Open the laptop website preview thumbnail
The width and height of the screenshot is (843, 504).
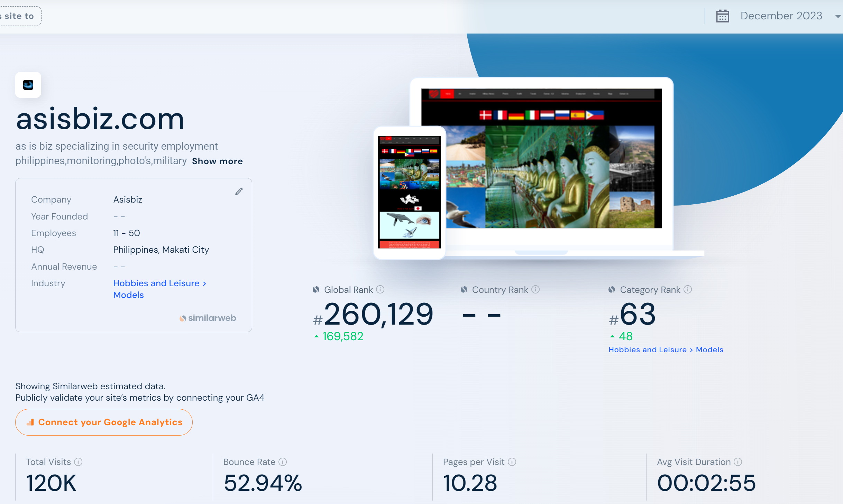tap(541, 158)
